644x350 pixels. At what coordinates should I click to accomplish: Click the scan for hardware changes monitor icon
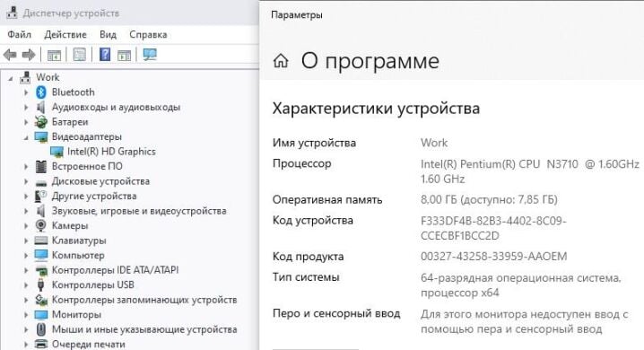150,54
